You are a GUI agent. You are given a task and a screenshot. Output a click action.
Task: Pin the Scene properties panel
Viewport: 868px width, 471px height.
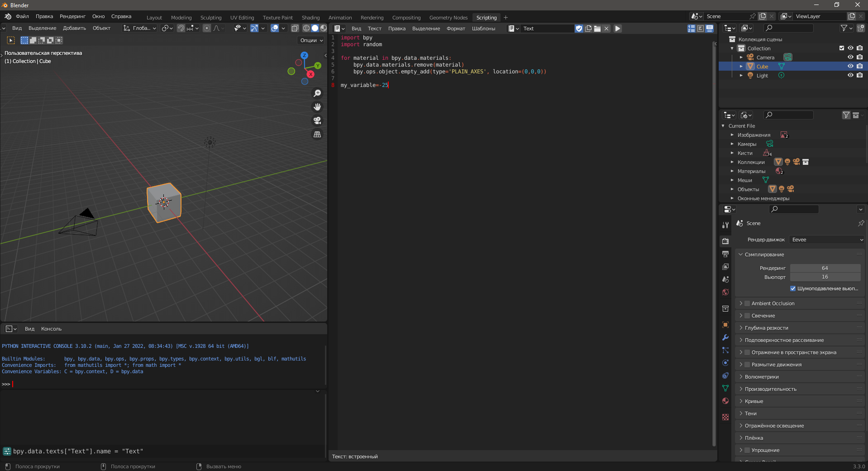click(x=861, y=223)
